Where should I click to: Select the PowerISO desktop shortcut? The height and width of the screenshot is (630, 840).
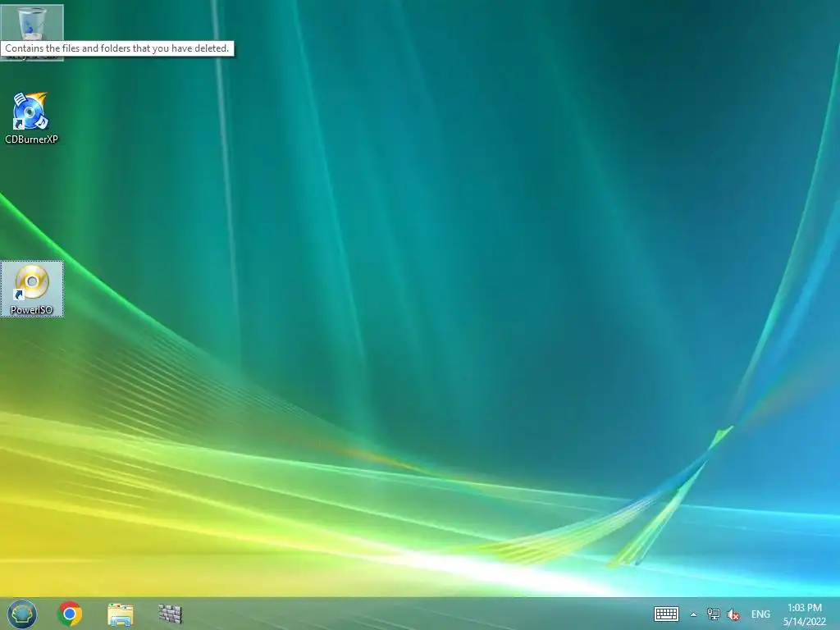(32, 289)
